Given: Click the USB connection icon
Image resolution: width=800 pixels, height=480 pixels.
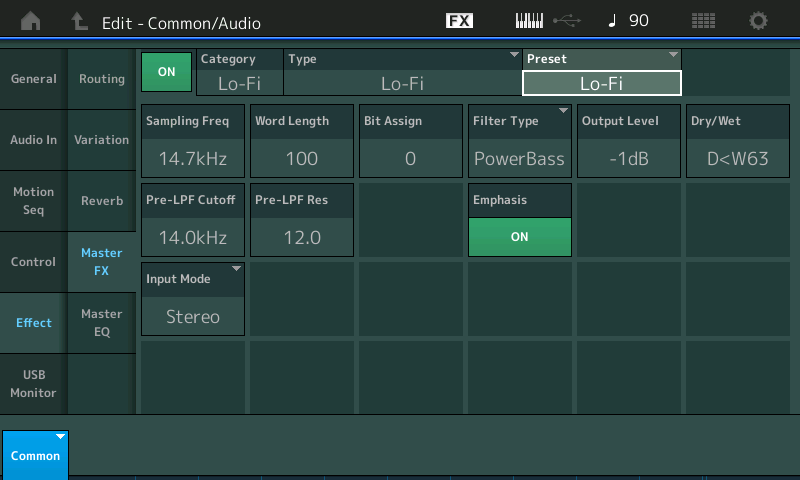Looking at the screenshot, I should coord(567,20).
